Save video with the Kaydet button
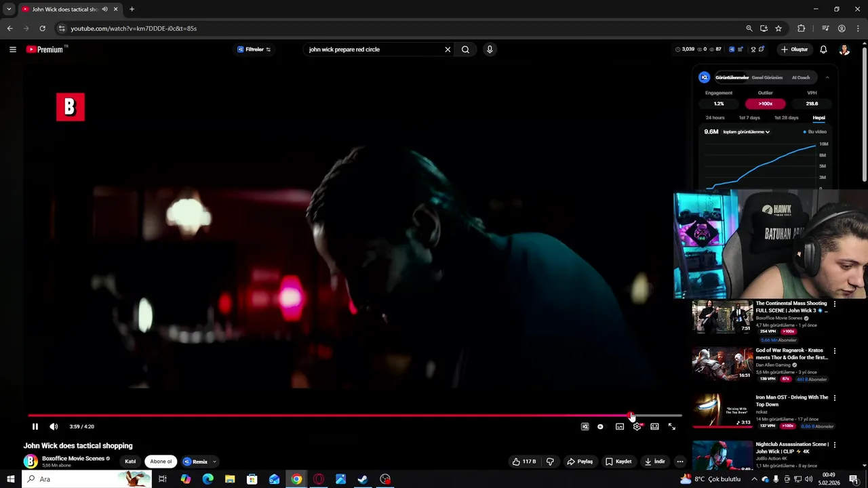The width and height of the screenshot is (868, 488). click(x=618, y=462)
